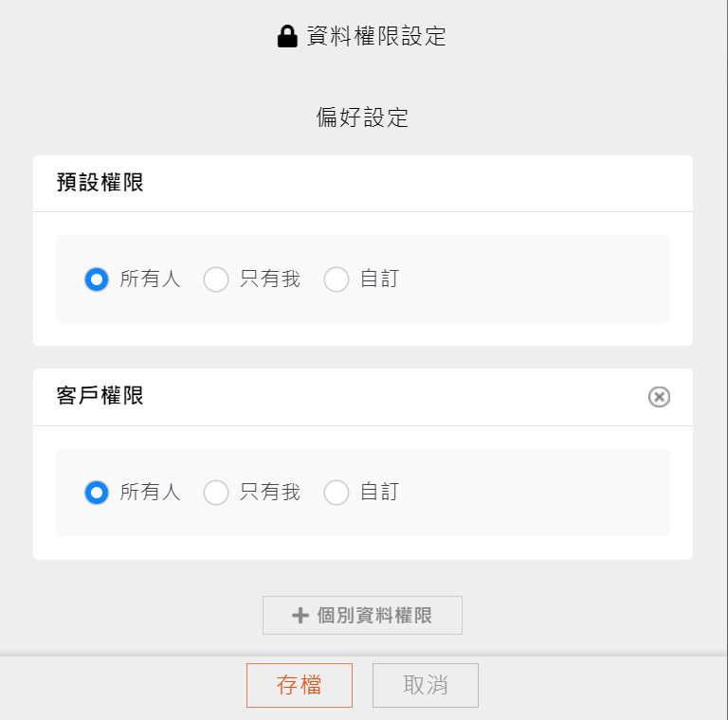Click the bottom footer bar right of 取消
Screen dimensions: 728x720
point(597,686)
